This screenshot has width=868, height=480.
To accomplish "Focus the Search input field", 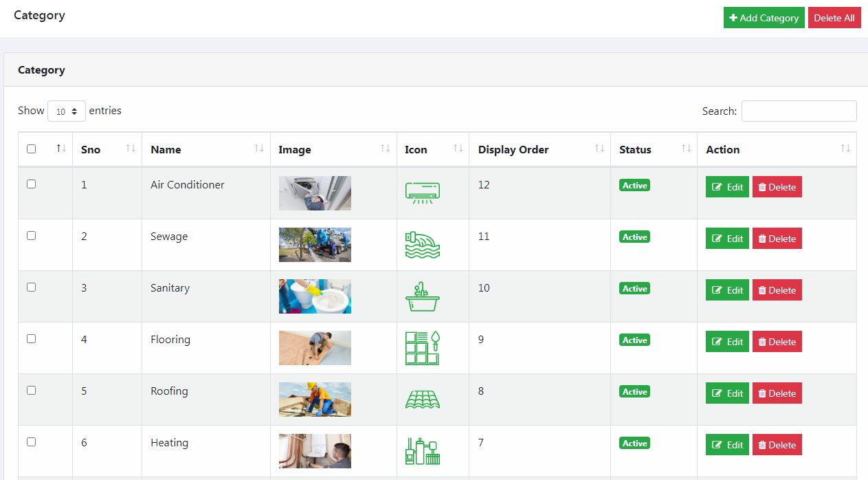I will pyautogui.click(x=799, y=111).
